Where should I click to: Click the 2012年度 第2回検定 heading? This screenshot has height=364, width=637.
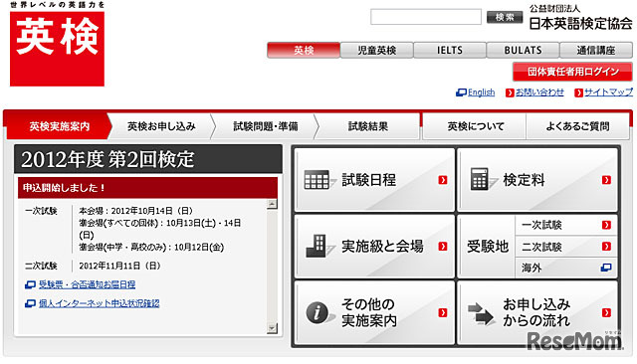click(x=107, y=159)
